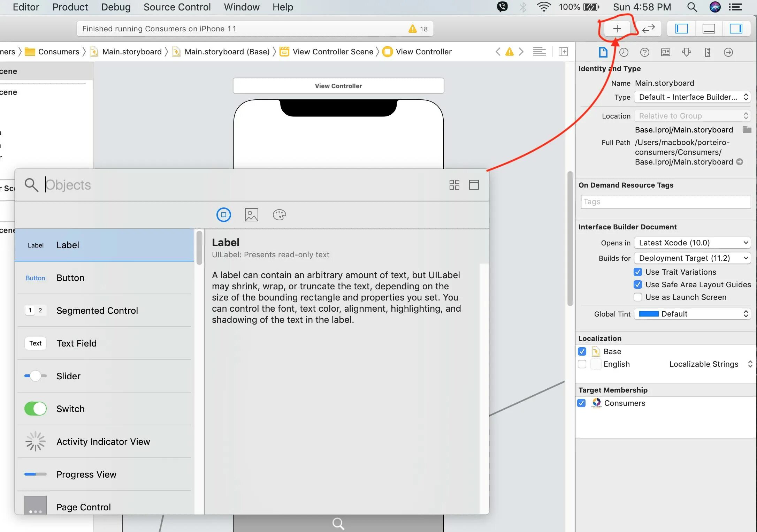Open the Quick Help inspector tab
Screen dimensions: 757x532
(x=644, y=52)
